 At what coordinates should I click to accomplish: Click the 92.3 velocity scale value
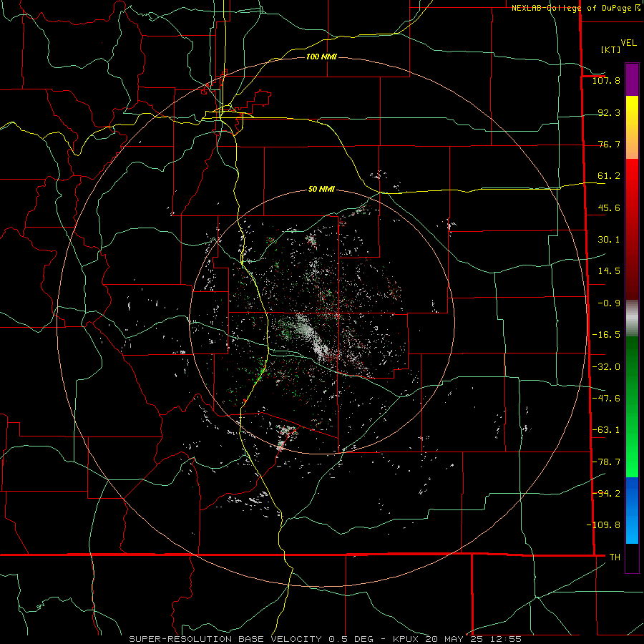click(609, 112)
